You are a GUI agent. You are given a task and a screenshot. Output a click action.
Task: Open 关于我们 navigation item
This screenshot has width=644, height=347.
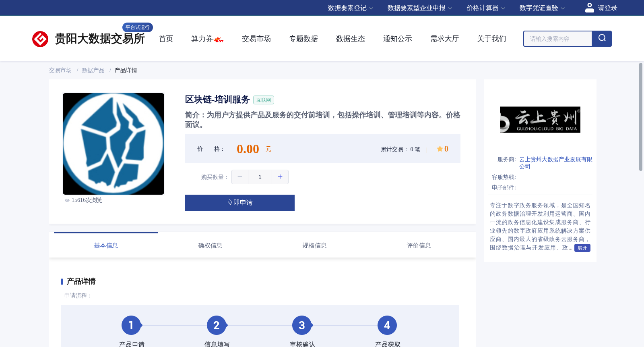(x=492, y=39)
